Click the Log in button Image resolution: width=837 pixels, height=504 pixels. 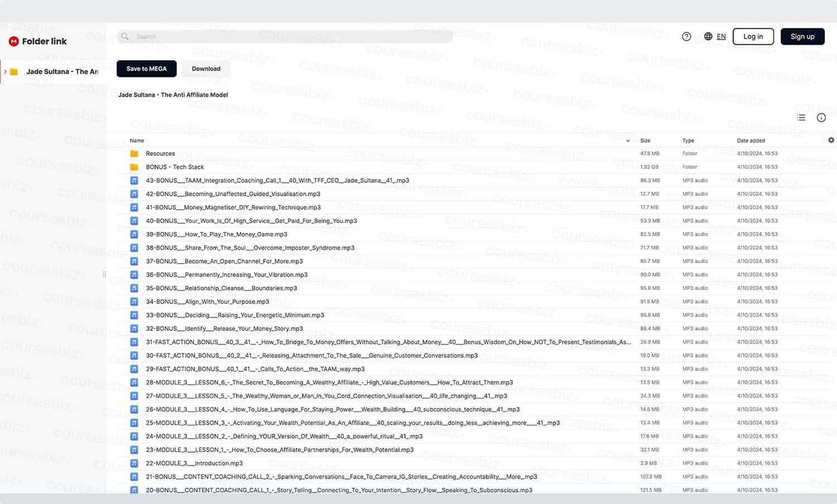pos(753,36)
